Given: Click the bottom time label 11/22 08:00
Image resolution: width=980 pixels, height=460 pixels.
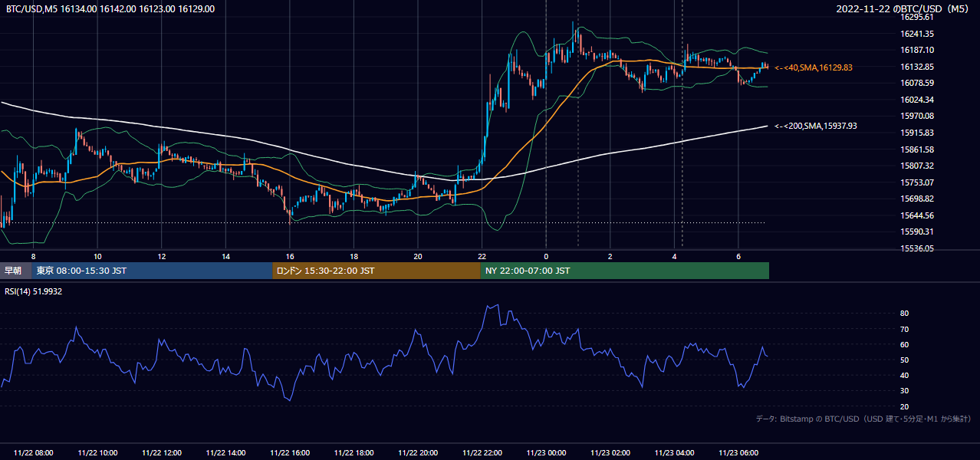Looking at the screenshot, I should pos(33,453).
